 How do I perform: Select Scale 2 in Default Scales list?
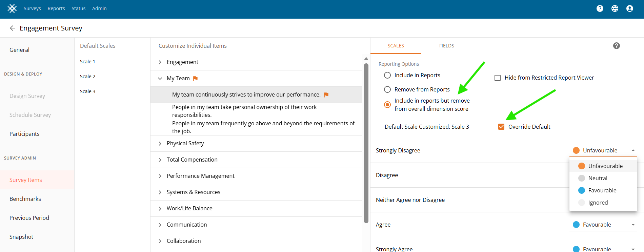coord(87,77)
